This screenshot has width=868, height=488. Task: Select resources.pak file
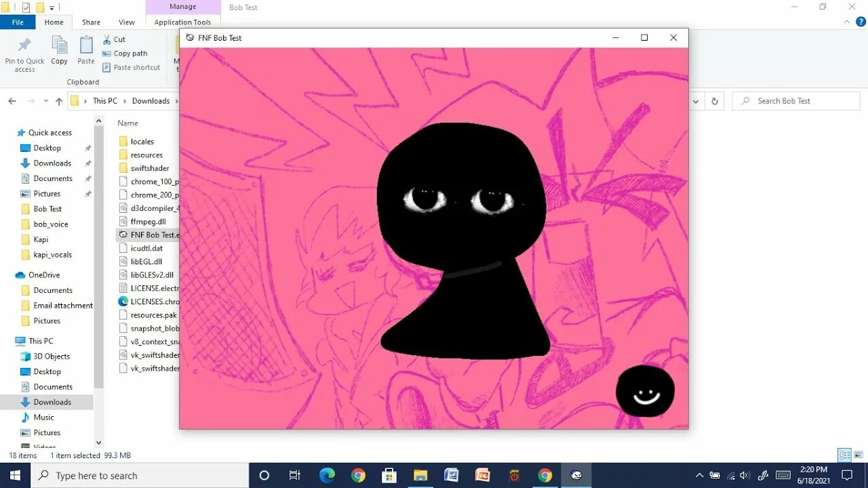[153, 315]
